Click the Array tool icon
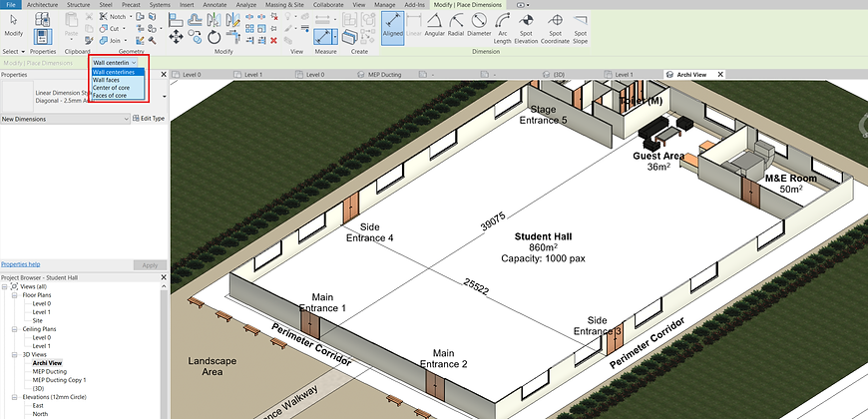This screenshot has height=419, width=868. 249,28
